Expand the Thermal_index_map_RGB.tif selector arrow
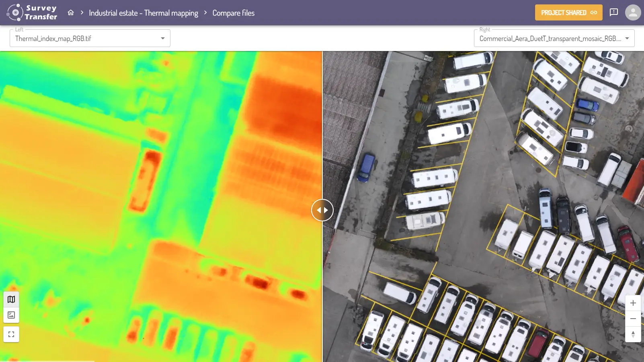 pos(162,38)
